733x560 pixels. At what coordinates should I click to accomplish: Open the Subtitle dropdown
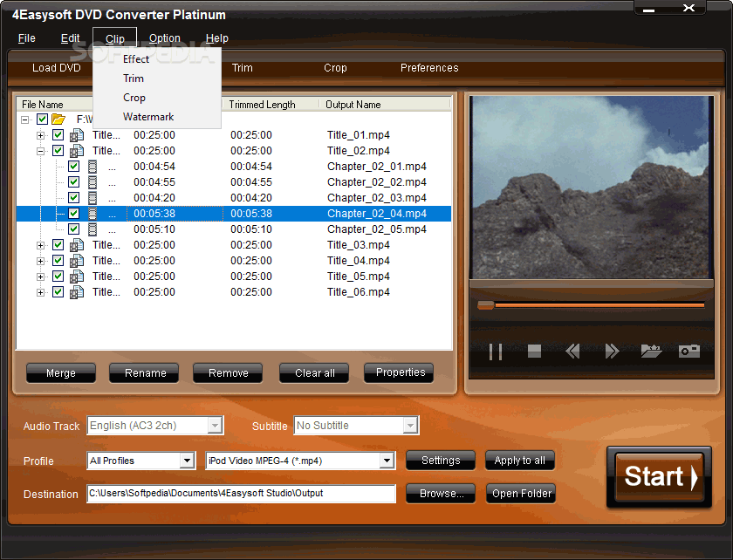tap(410, 426)
